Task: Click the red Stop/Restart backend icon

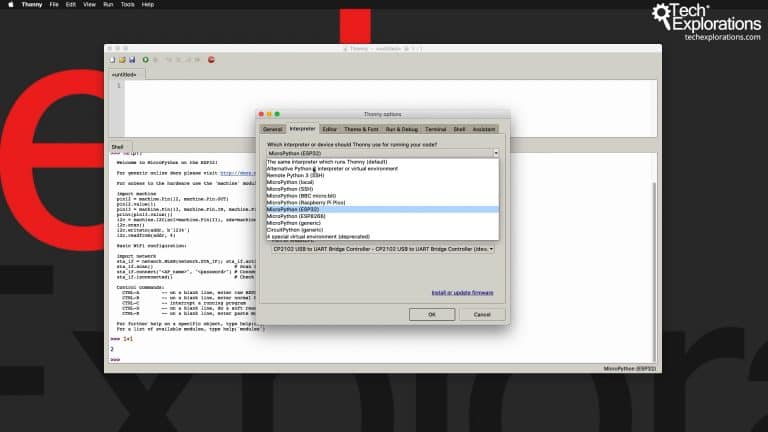Action: 211,60
